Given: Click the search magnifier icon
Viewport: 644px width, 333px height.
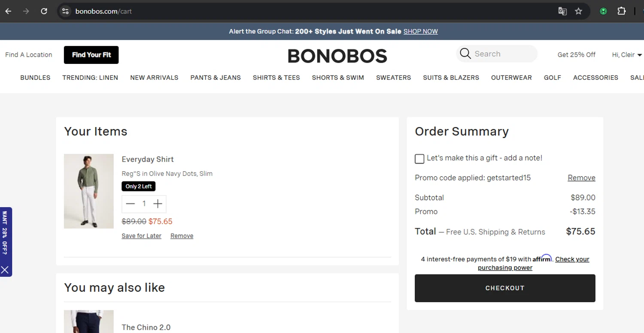Looking at the screenshot, I should (x=465, y=54).
